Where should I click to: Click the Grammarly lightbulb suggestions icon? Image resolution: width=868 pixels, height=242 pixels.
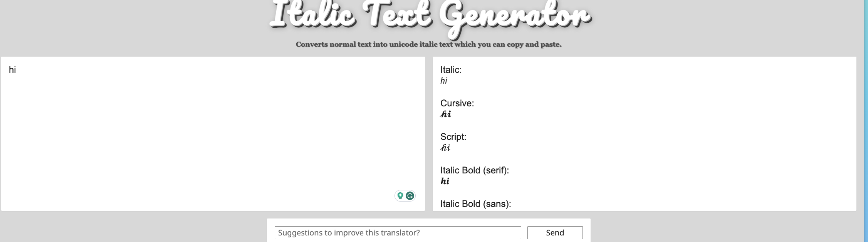tap(400, 196)
